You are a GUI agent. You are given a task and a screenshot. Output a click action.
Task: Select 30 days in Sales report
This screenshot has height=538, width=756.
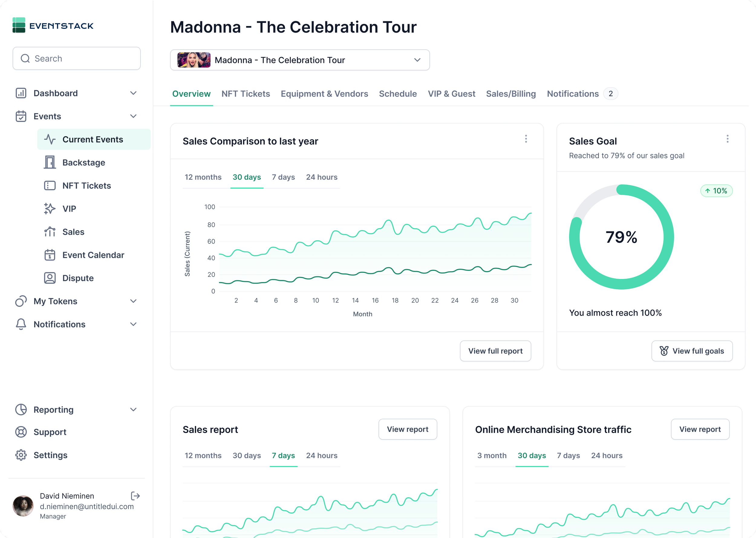[247, 455]
